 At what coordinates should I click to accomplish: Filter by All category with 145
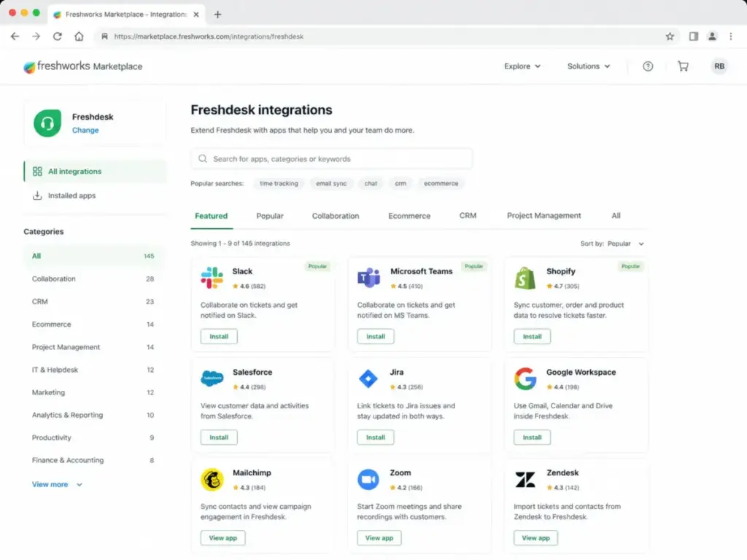click(x=94, y=256)
